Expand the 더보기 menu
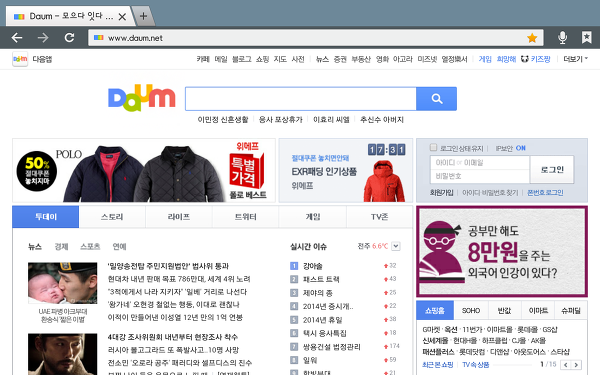The width and height of the screenshot is (600, 375). 576,59
